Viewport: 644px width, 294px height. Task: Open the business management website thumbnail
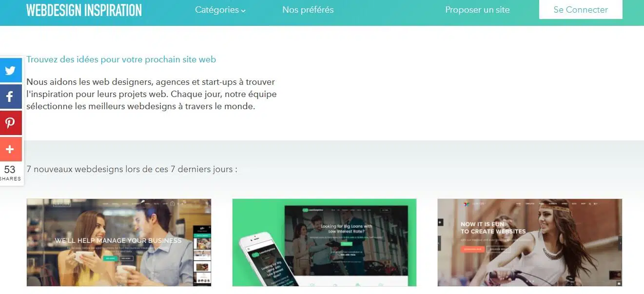119,242
